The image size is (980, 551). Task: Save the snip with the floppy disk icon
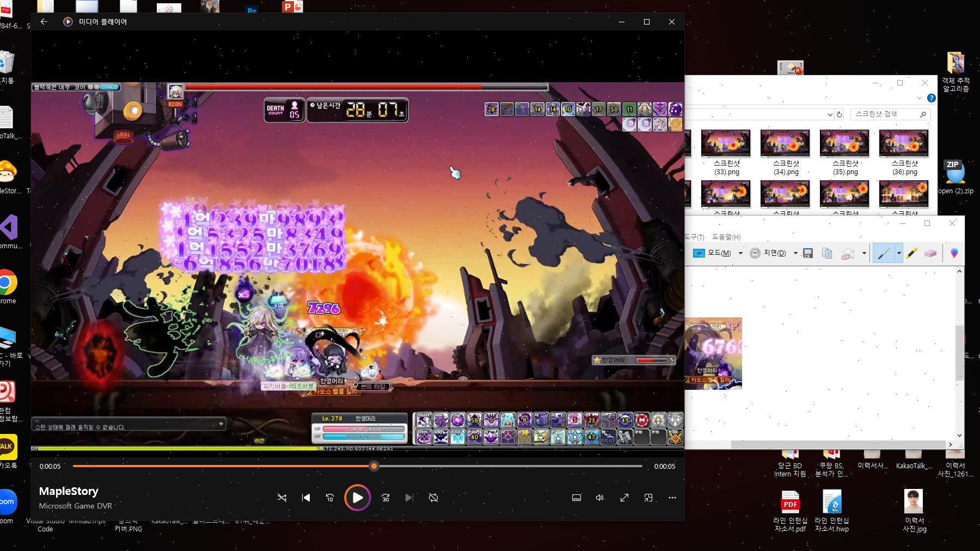click(808, 253)
